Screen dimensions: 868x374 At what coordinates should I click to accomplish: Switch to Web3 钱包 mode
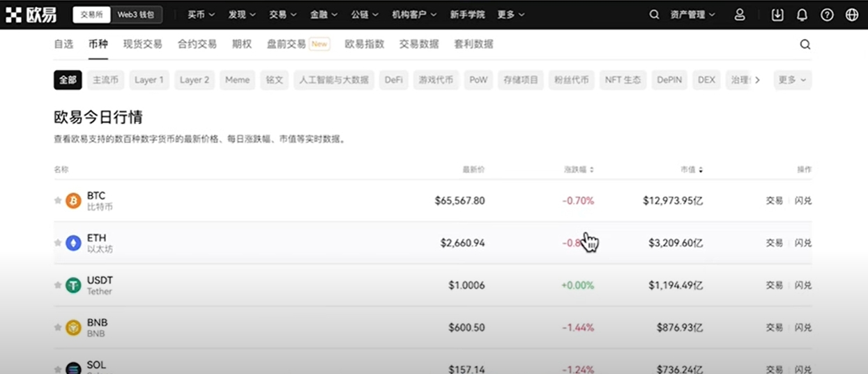pos(135,15)
